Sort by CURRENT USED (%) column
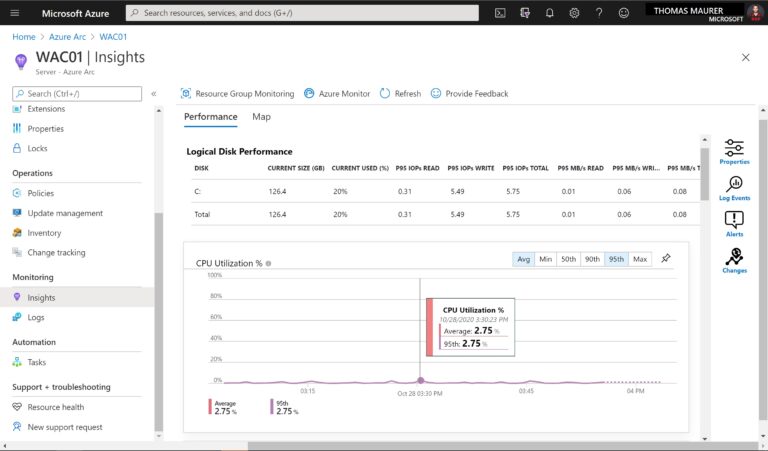The height and width of the screenshot is (451, 768). click(360, 168)
